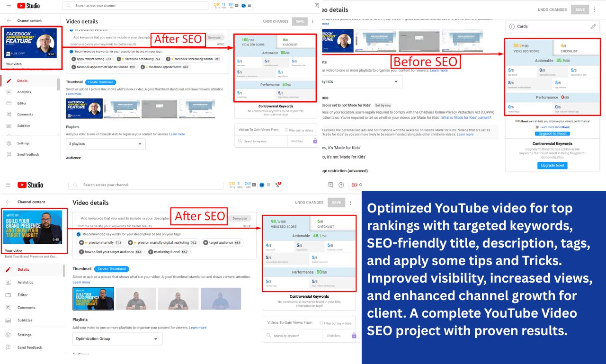The height and width of the screenshot is (364, 606).
Task: Click the plus icon on 'target audience' chip
Action: [x=205, y=242]
